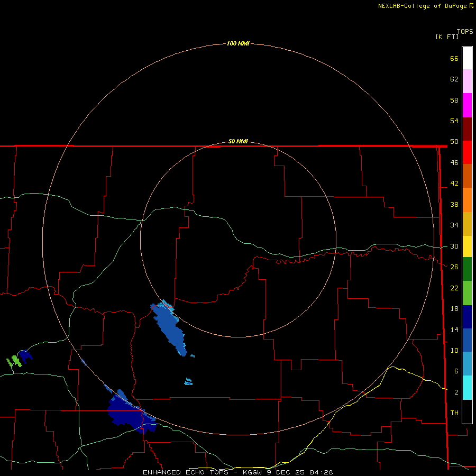Screen dimensions: 476x476
Task: Click the 50 legend value
Action: coord(454,141)
